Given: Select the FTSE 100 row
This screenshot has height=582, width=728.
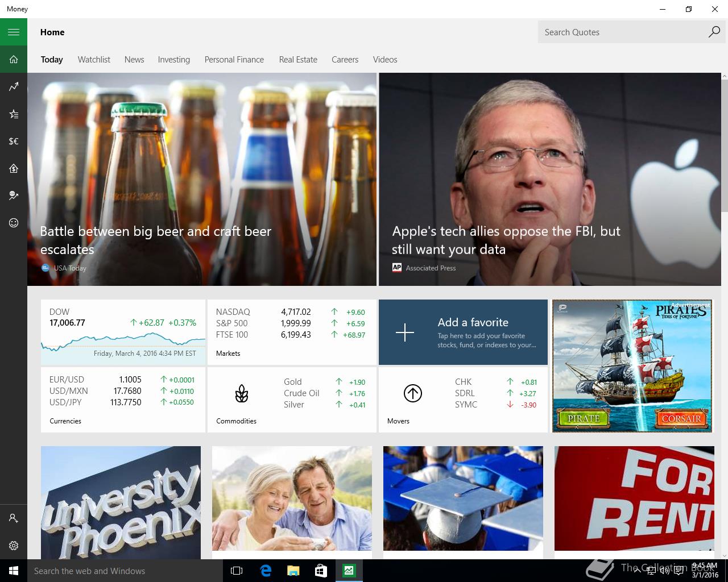Looking at the screenshot, I should pyautogui.click(x=291, y=335).
